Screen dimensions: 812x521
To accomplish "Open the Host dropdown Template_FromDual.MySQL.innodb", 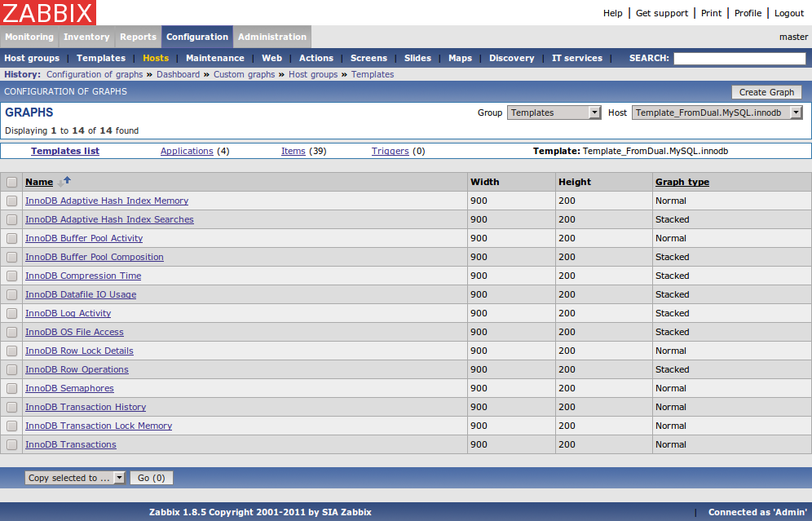I will [717, 113].
